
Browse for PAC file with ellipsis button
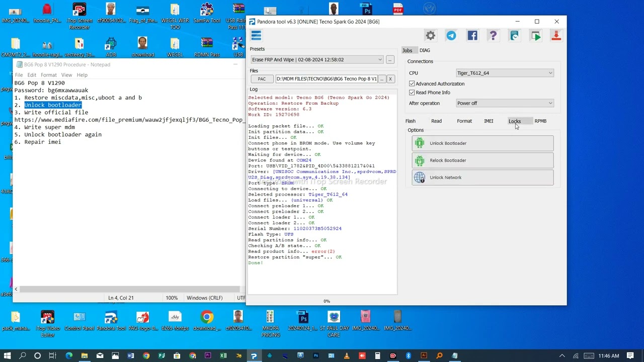(381, 79)
